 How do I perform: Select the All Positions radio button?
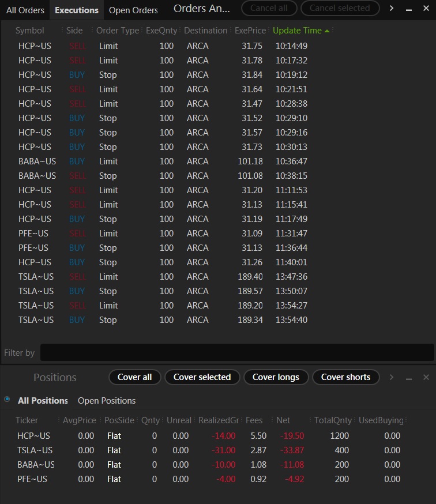pyautogui.click(x=7, y=399)
